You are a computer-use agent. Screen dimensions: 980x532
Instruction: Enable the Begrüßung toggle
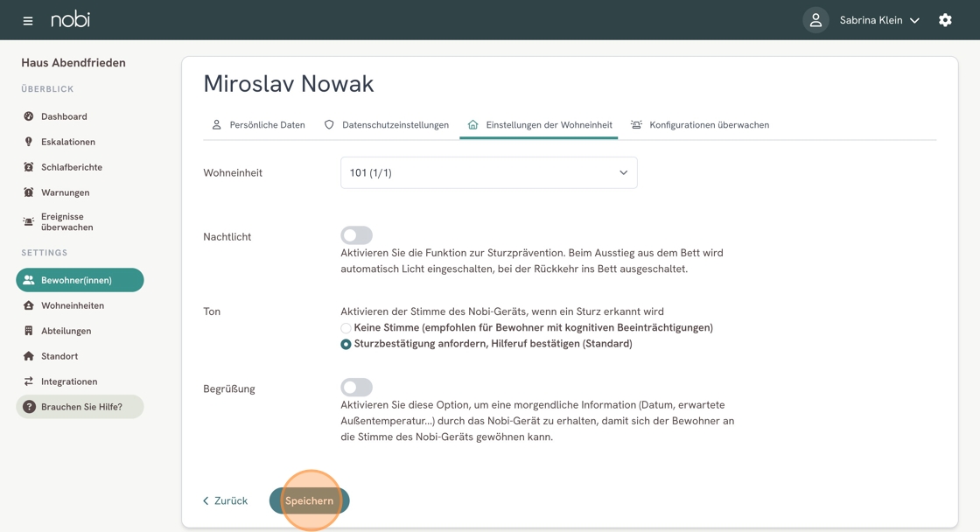point(356,388)
